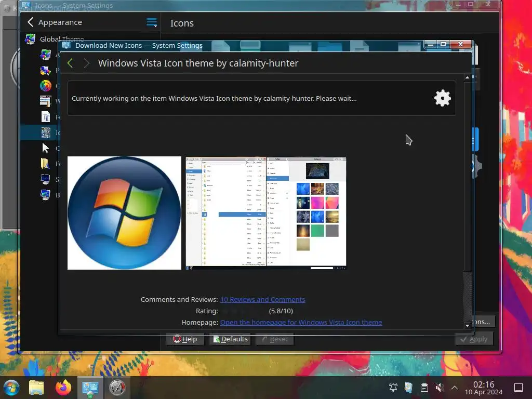532x399 pixels.
Task: Click the Apply button
Action: [474, 339]
